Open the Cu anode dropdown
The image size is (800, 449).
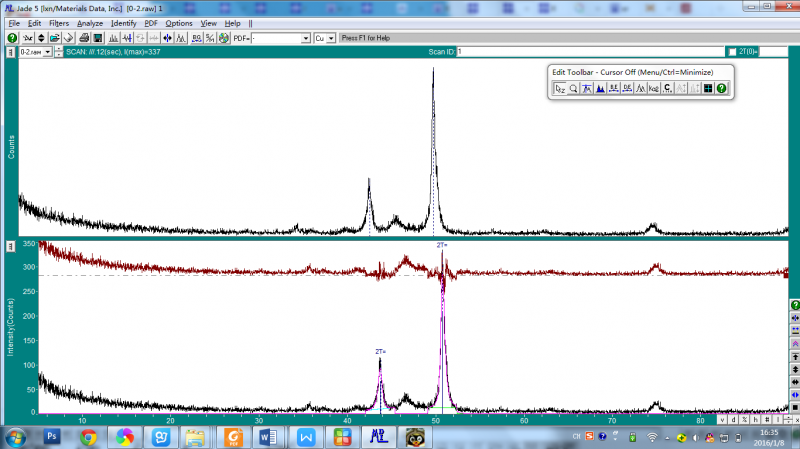click(331, 38)
